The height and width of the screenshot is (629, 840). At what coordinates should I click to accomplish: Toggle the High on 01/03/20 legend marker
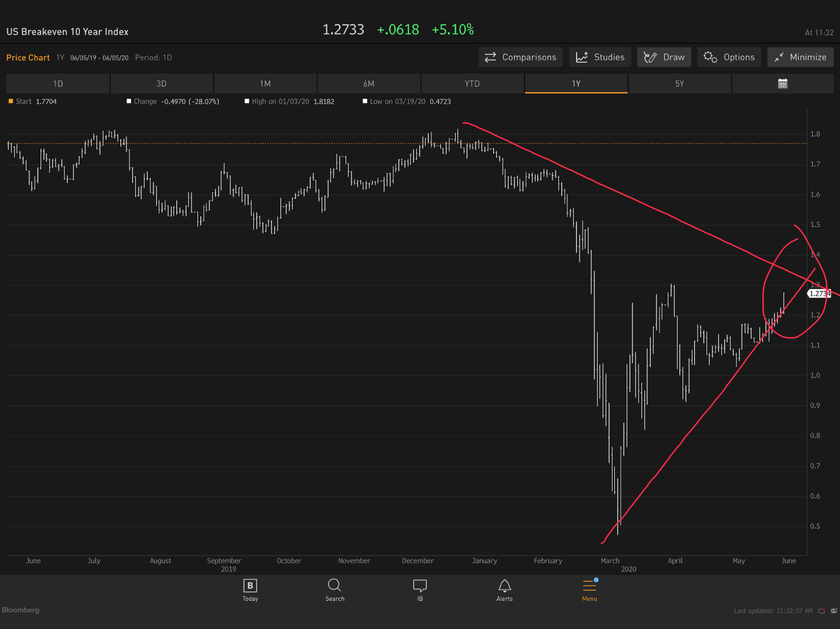tap(247, 102)
